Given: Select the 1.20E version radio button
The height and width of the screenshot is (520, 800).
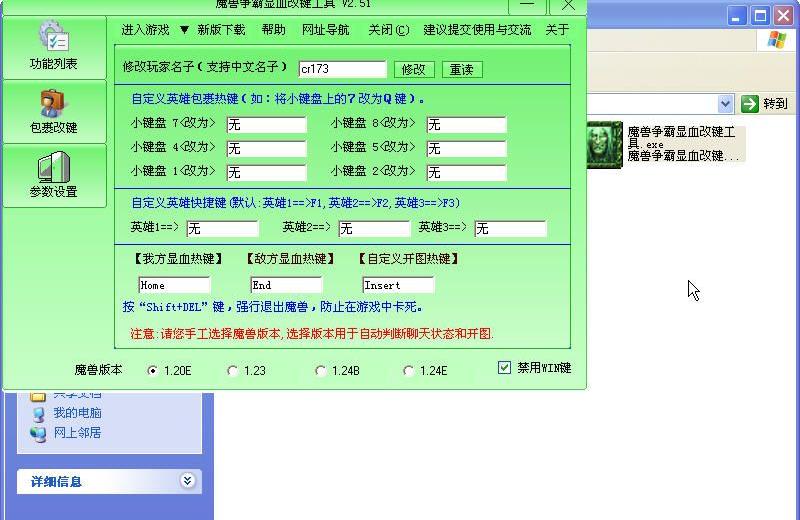Looking at the screenshot, I should [x=153, y=371].
